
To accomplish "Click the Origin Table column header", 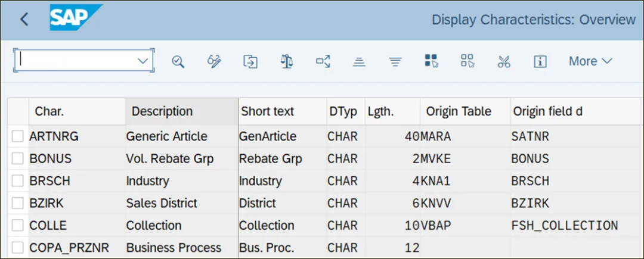I will [x=458, y=111].
